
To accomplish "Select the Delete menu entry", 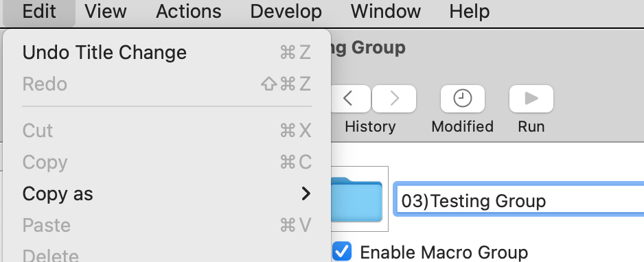I will tap(167, 254).
